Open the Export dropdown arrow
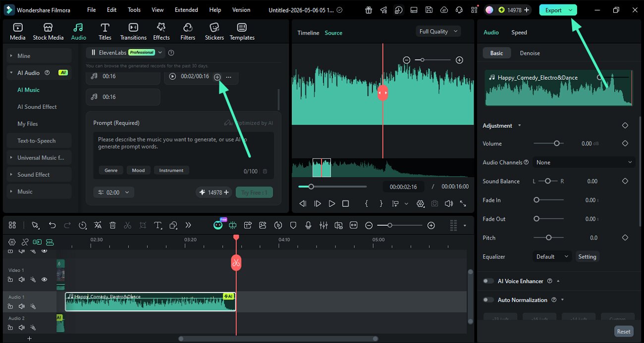The image size is (644, 343). (571, 10)
